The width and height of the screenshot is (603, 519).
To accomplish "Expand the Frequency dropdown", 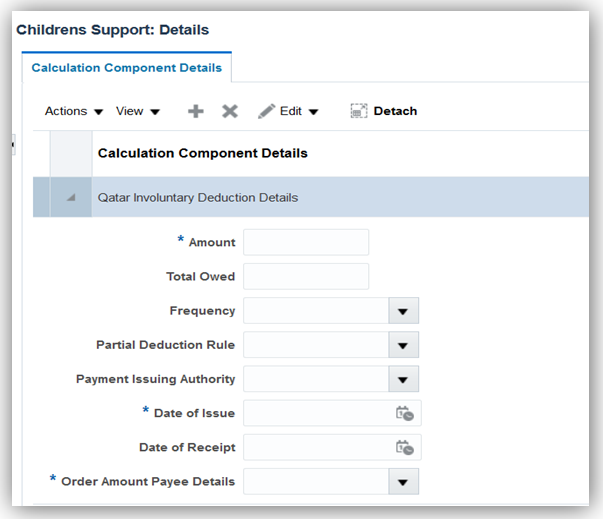I will [403, 311].
